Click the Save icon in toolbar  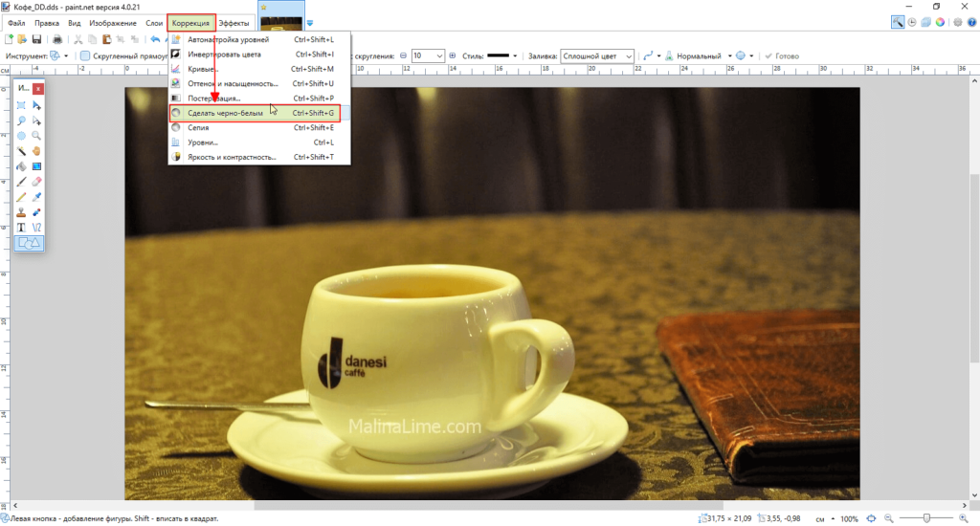click(x=36, y=39)
